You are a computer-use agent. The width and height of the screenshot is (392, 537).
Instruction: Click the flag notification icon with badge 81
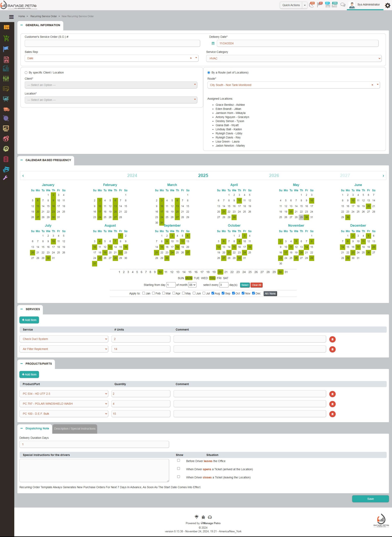[x=320, y=5]
